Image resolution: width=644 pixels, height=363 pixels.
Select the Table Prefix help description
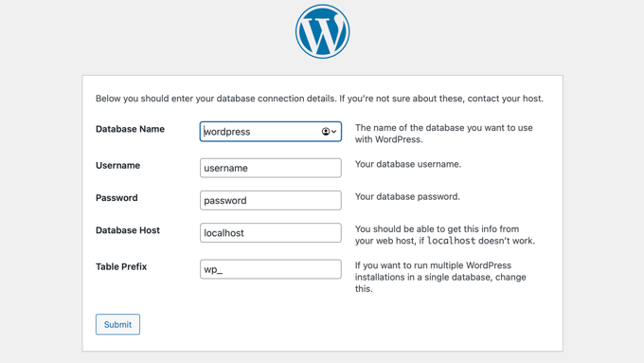click(440, 277)
